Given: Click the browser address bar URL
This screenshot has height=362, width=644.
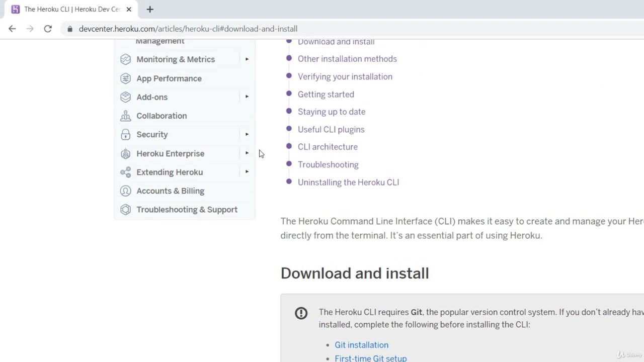Looking at the screenshot, I should click(x=188, y=29).
